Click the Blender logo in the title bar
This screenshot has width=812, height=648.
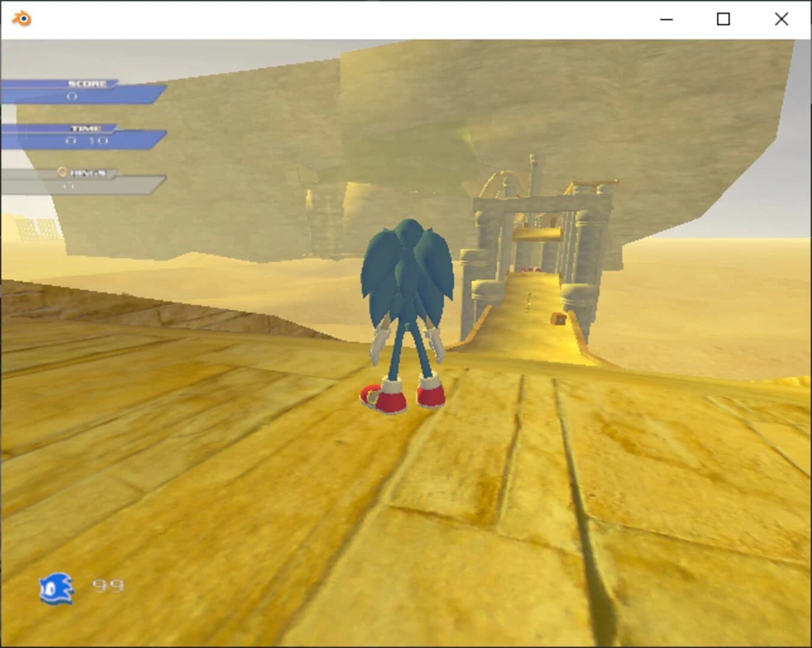click(22, 19)
